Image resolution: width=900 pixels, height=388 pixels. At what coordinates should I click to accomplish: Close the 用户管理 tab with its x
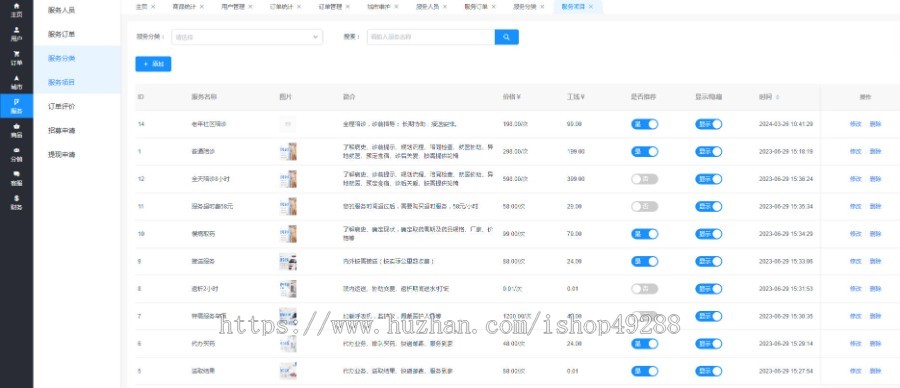(250, 7)
